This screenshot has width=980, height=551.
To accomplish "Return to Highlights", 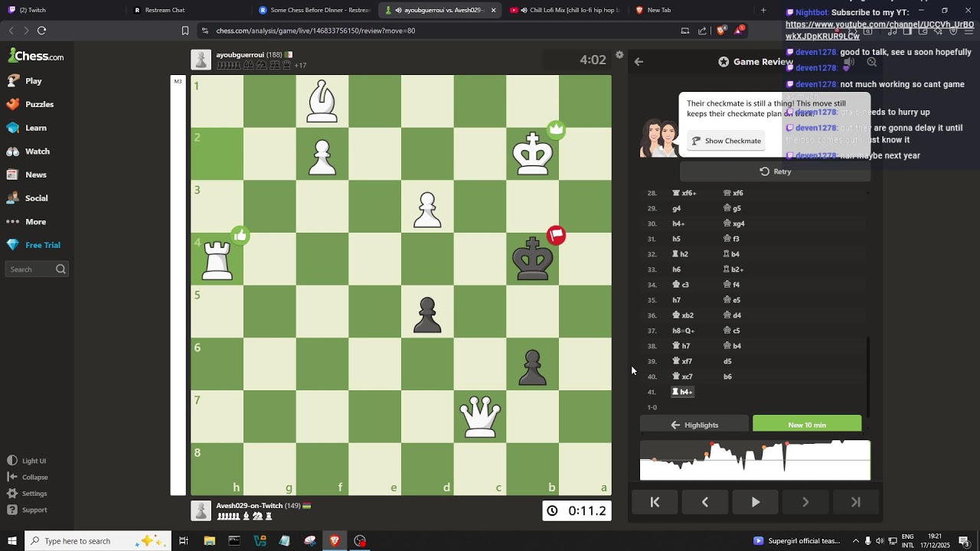I will tap(694, 425).
